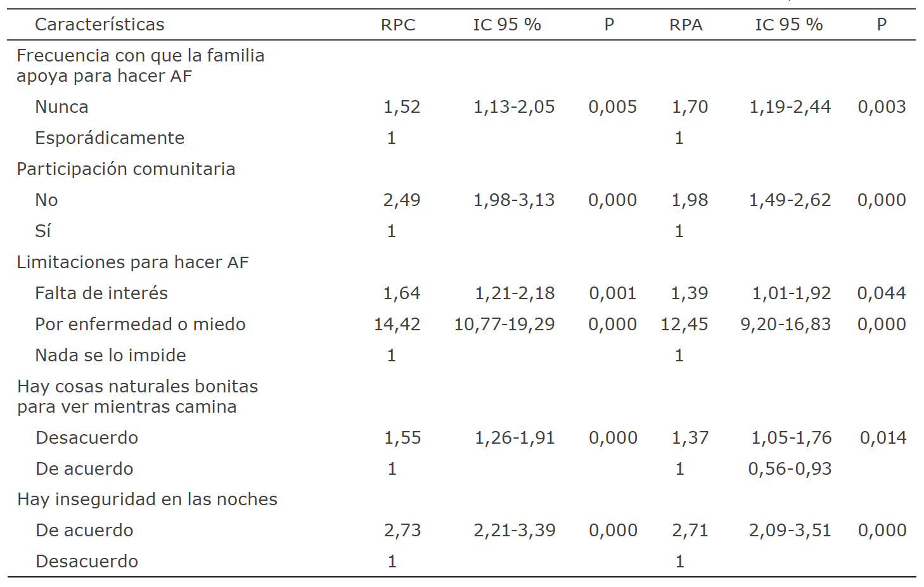The height and width of the screenshot is (587, 924).
Task: Click the RPC value 14,42
Action: [397, 325]
